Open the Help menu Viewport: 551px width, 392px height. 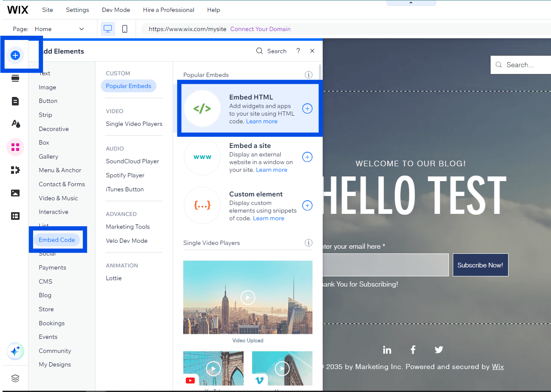pyautogui.click(x=213, y=10)
